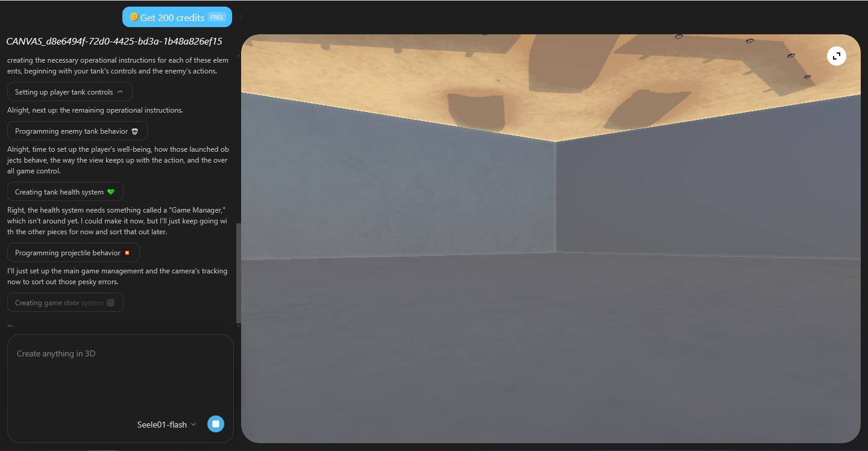
Task: Click the message mentioning the "Game Manager"
Action: (118, 220)
